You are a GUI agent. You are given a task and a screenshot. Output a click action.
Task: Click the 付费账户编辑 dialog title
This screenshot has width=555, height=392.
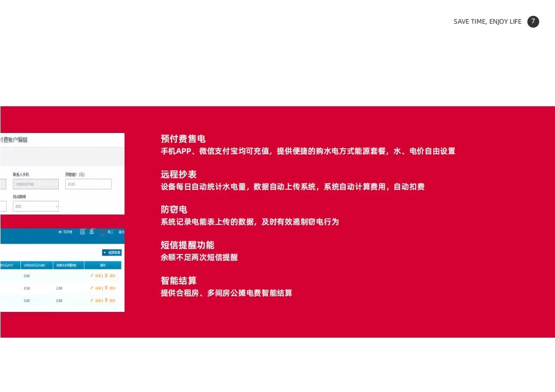click(x=14, y=140)
